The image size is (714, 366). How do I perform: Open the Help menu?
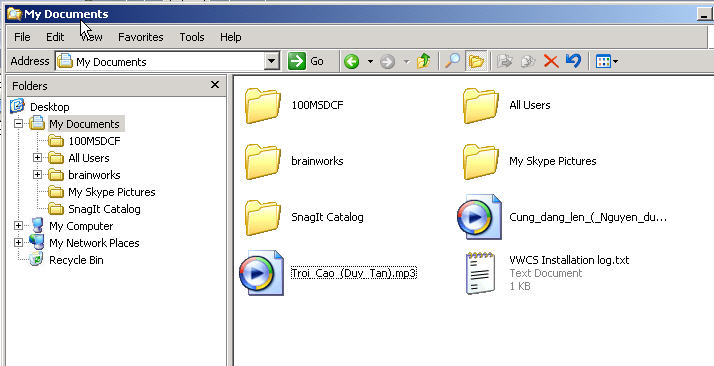coord(230,37)
